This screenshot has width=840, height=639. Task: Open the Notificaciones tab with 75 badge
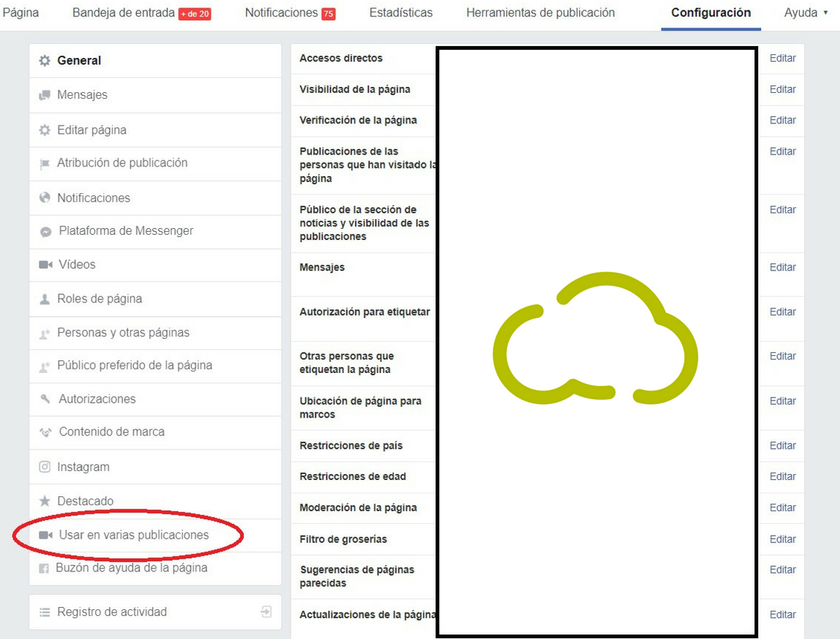pos(290,13)
